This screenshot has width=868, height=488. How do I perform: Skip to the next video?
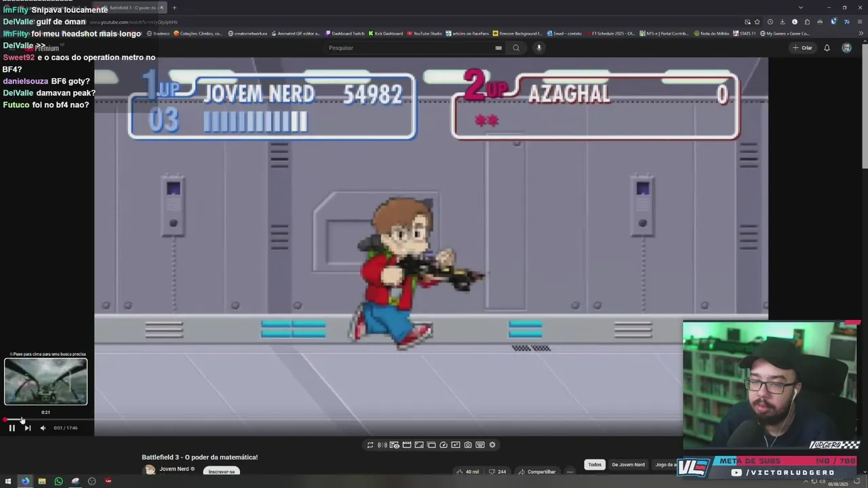27,428
